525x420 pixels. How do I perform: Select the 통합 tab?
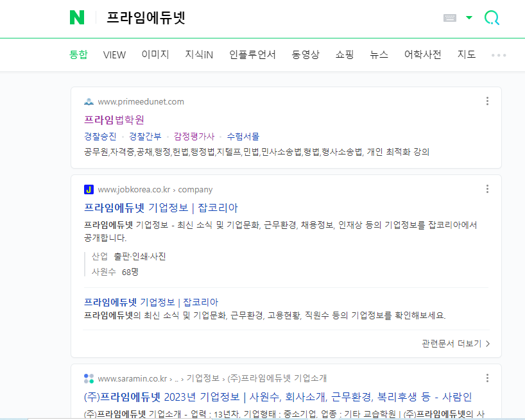(78, 55)
